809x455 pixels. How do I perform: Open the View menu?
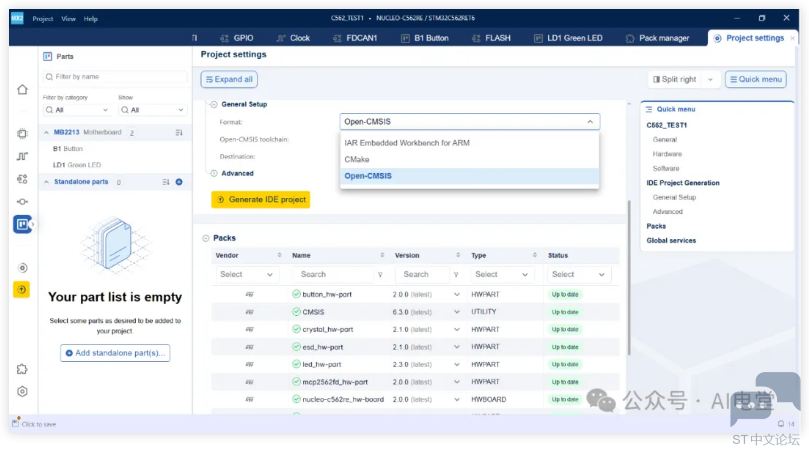(x=68, y=18)
